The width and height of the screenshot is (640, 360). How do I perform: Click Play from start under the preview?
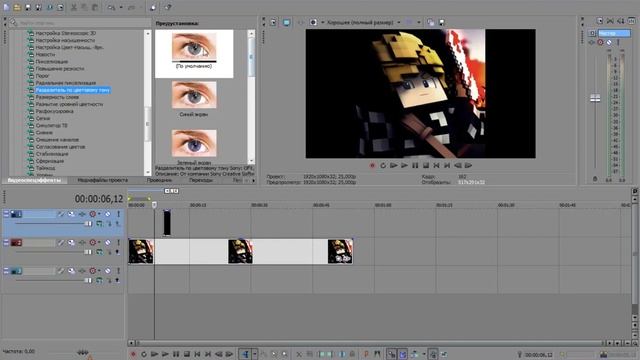[x=393, y=165]
